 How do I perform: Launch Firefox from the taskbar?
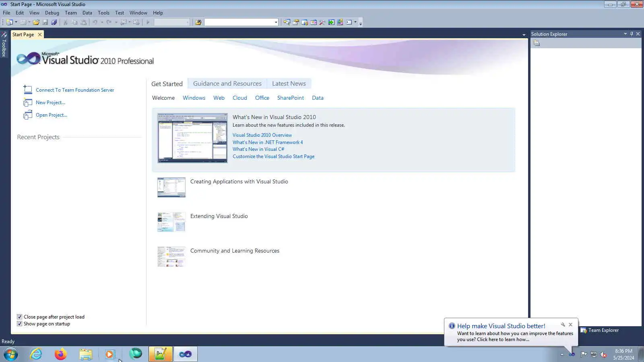point(61,354)
